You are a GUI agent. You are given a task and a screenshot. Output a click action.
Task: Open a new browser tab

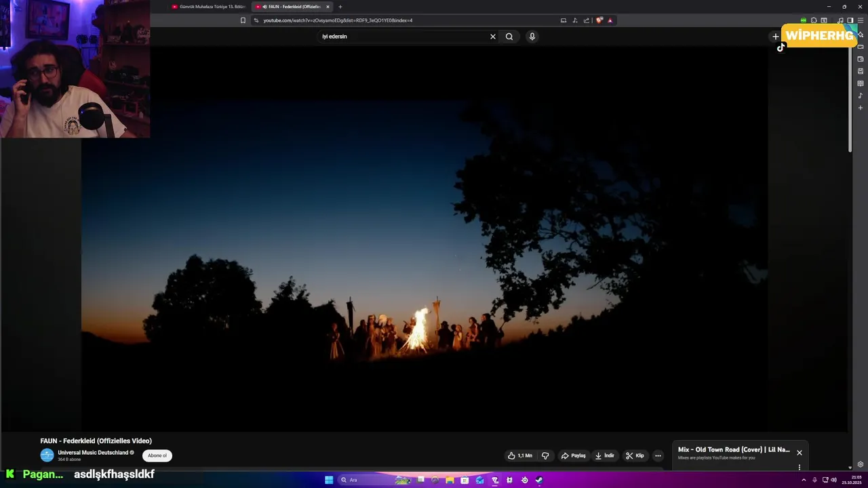click(x=340, y=7)
